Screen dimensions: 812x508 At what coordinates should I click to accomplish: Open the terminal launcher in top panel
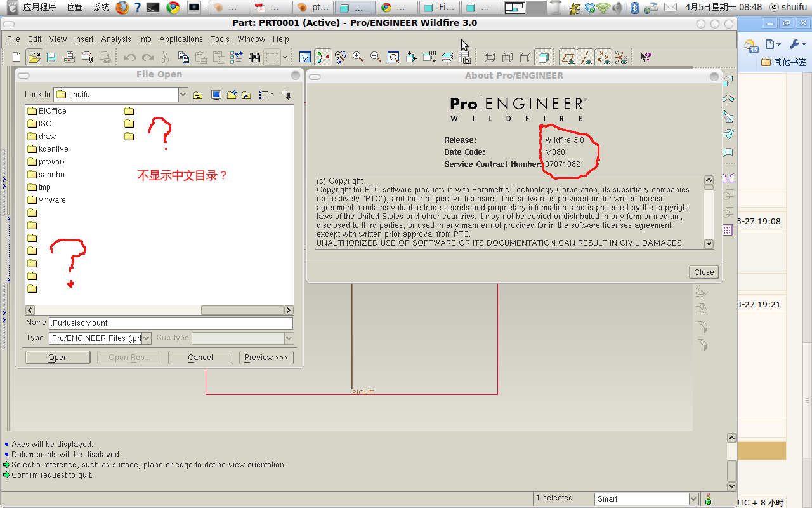pos(152,8)
